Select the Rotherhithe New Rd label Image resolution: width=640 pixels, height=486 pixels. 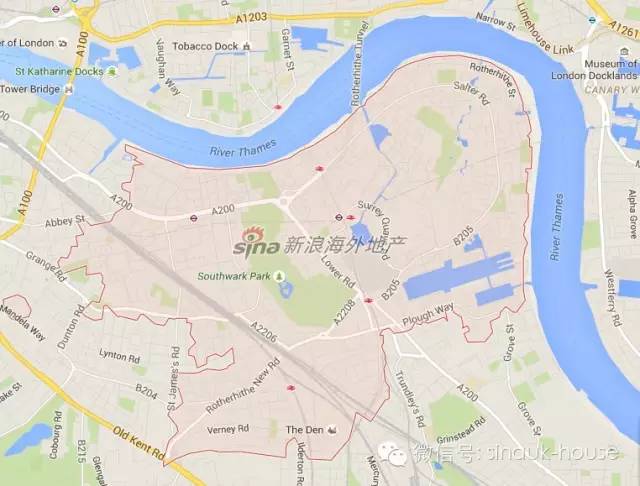(243, 386)
